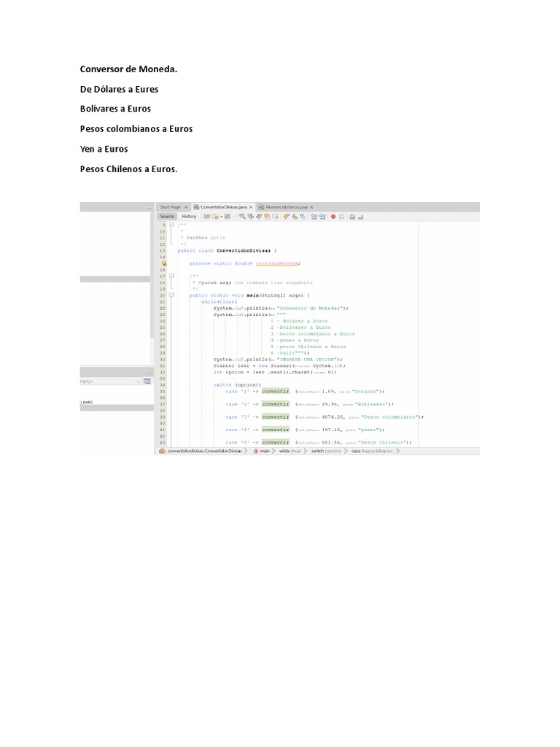
Task: Click the while (true) breadcrumb
Action: tap(290, 451)
